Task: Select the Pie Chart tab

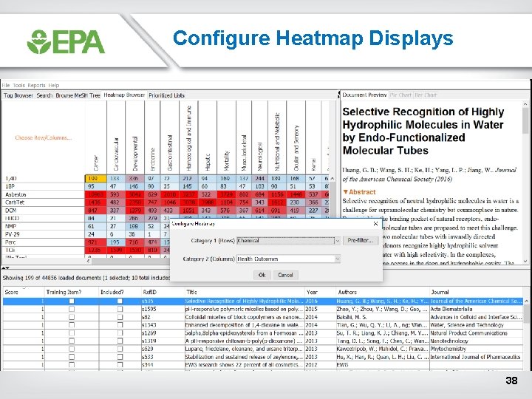Action: click(x=400, y=95)
